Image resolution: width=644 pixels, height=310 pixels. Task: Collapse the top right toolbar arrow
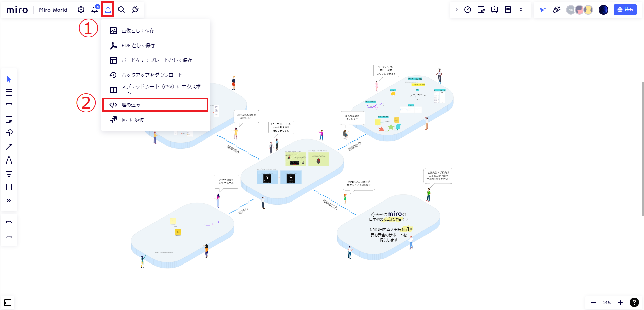coord(456,10)
